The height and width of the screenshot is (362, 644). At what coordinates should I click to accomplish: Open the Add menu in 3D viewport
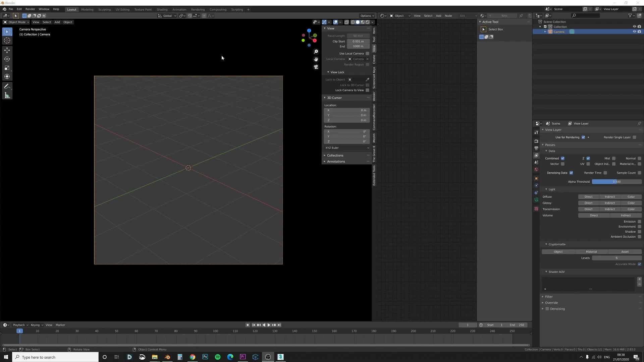pyautogui.click(x=57, y=22)
